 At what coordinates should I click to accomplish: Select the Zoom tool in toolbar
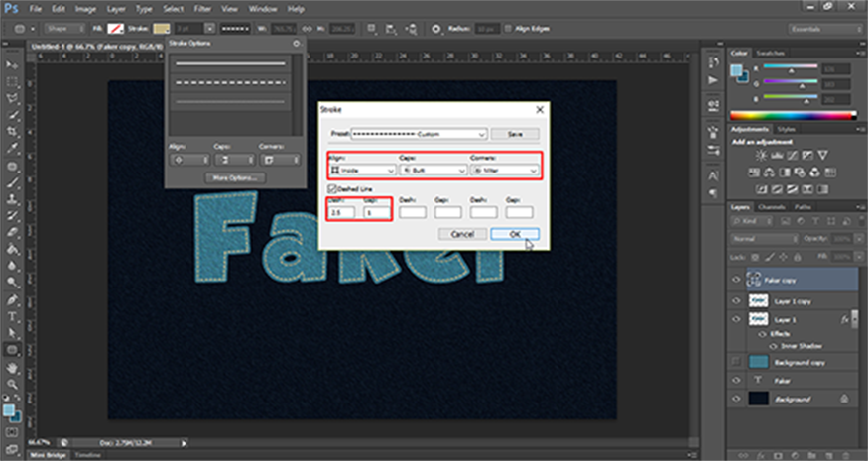[x=13, y=384]
